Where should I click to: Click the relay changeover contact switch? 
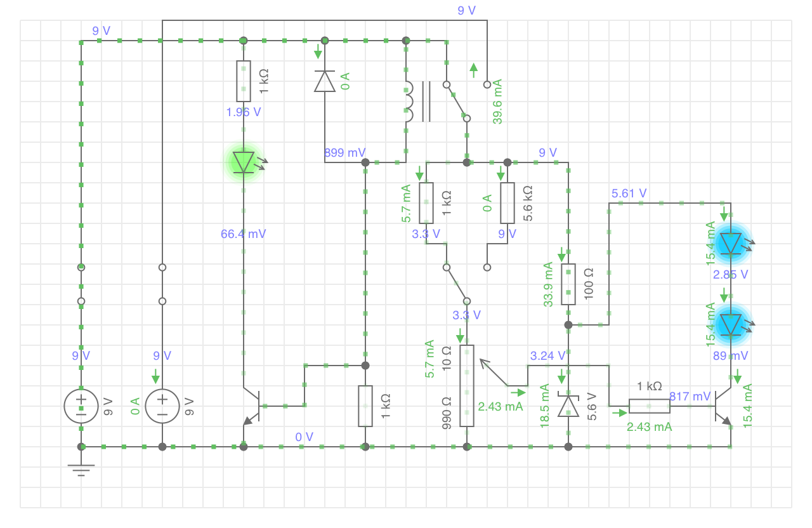[x=457, y=102]
